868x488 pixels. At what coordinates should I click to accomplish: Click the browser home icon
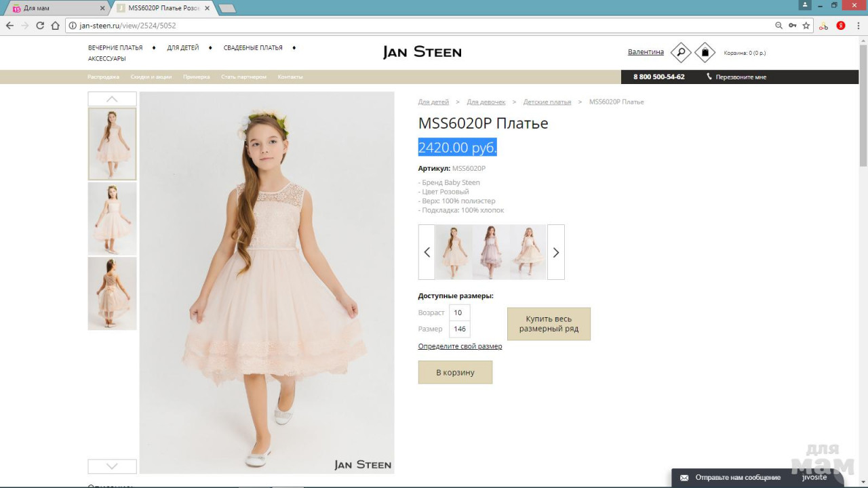click(x=56, y=26)
